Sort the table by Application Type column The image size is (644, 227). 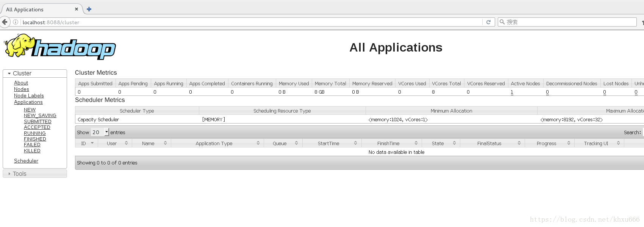click(x=217, y=143)
